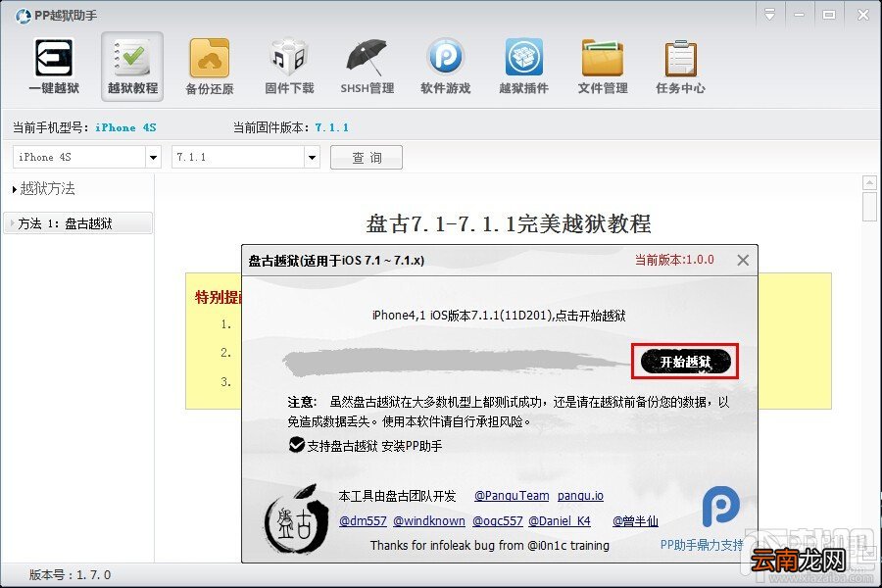Open the @曾半仙 link
Image resolution: width=882 pixels, height=588 pixels.
click(636, 521)
